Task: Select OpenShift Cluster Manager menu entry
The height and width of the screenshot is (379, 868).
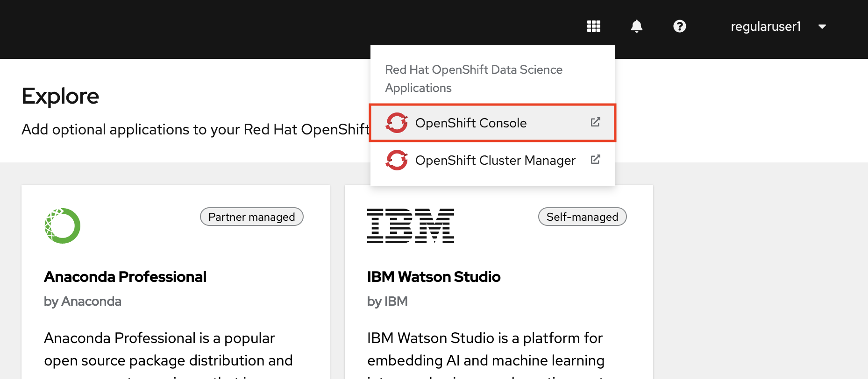Action: click(x=493, y=160)
